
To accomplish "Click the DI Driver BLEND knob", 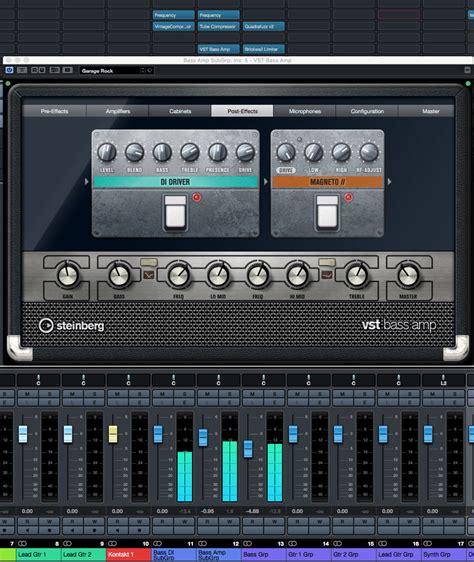I will (x=134, y=152).
